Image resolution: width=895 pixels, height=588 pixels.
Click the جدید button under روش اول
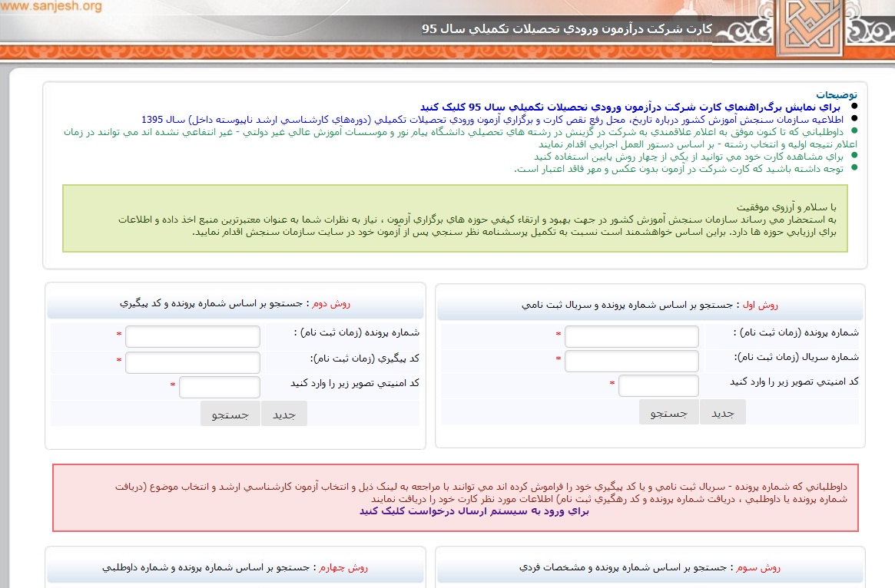(723, 413)
